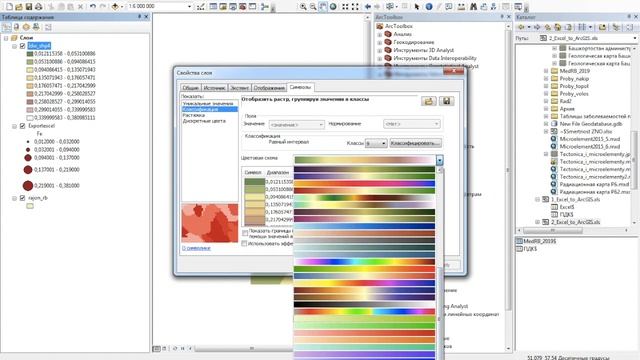640x360 pixels.
Task: Undo the last action
Action: pyautogui.click(x=93, y=7)
